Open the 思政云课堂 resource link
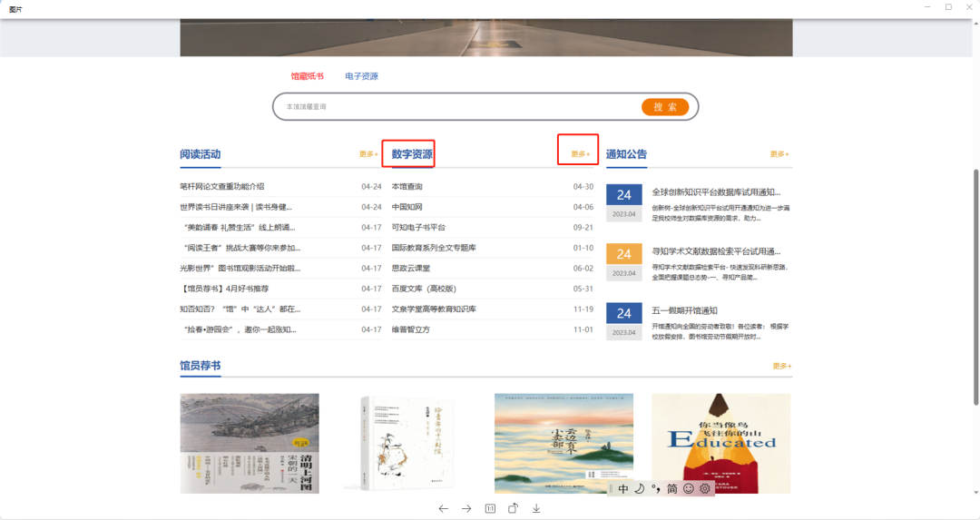 (x=411, y=268)
